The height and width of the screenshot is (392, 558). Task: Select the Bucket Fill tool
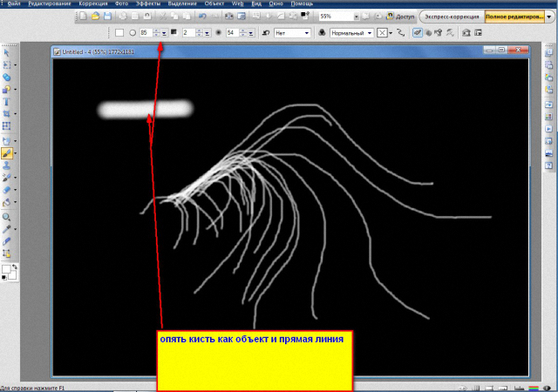tap(6, 202)
